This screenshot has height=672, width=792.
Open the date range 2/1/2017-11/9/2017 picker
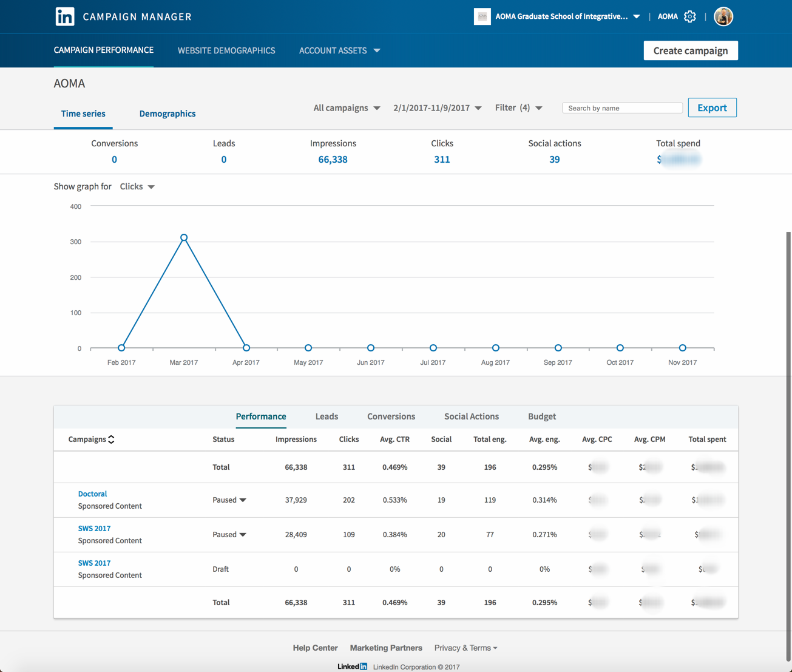click(437, 108)
